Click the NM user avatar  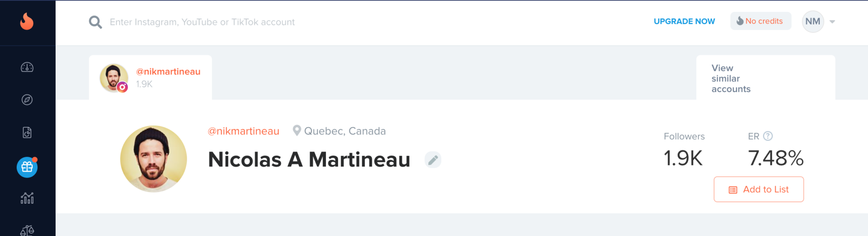tap(812, 21)
